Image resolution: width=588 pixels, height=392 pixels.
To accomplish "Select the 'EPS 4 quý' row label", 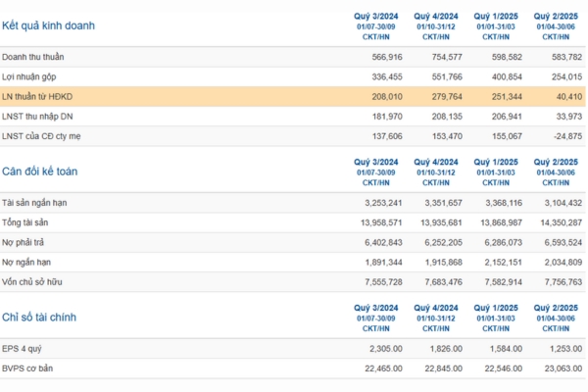I will click(24, 349).
